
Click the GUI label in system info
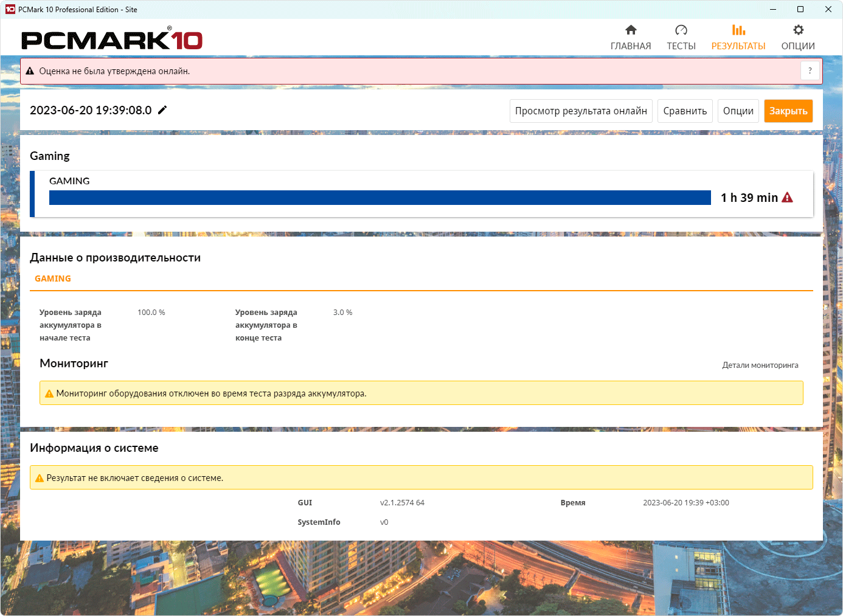305,503
